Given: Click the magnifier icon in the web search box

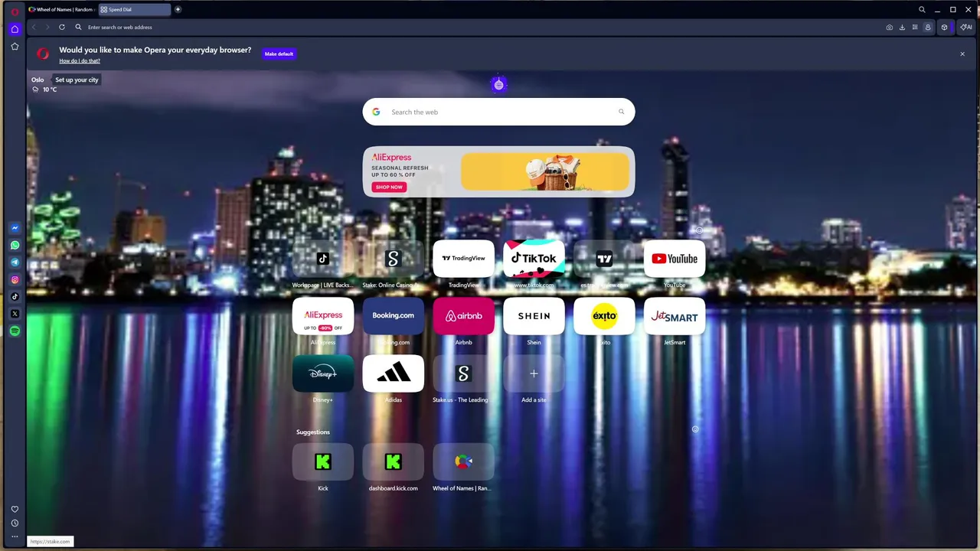Looking at the screenshot, I should 621,112.
